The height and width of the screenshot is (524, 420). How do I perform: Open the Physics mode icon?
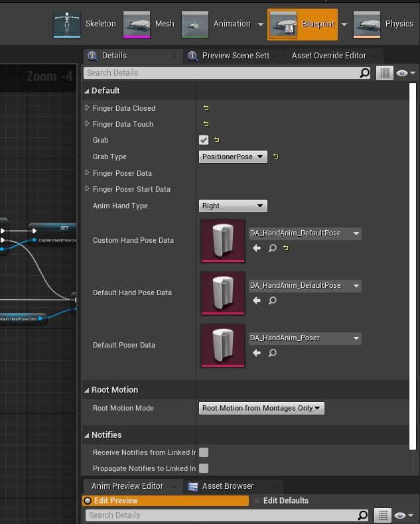tap(367, 25)
